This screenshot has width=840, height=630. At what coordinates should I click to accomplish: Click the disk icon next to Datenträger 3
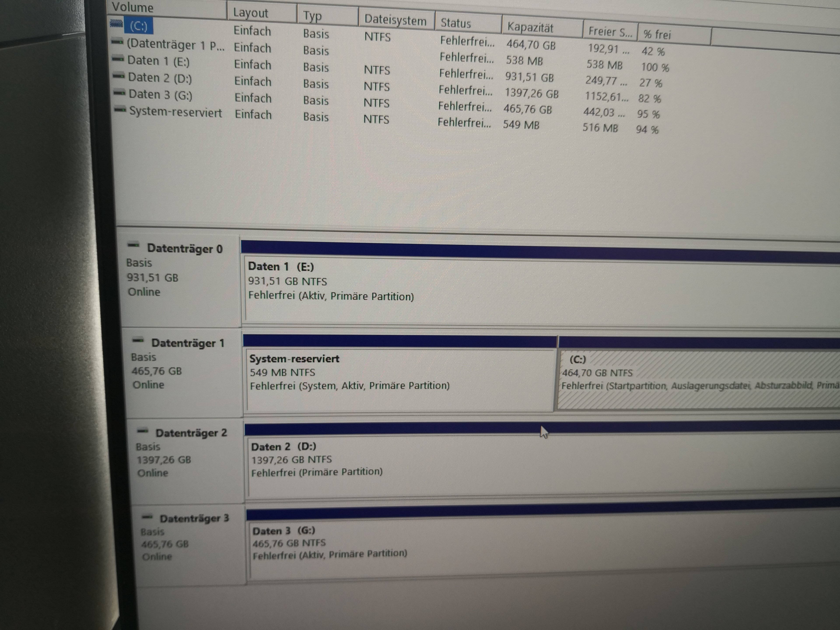[147, 516]
